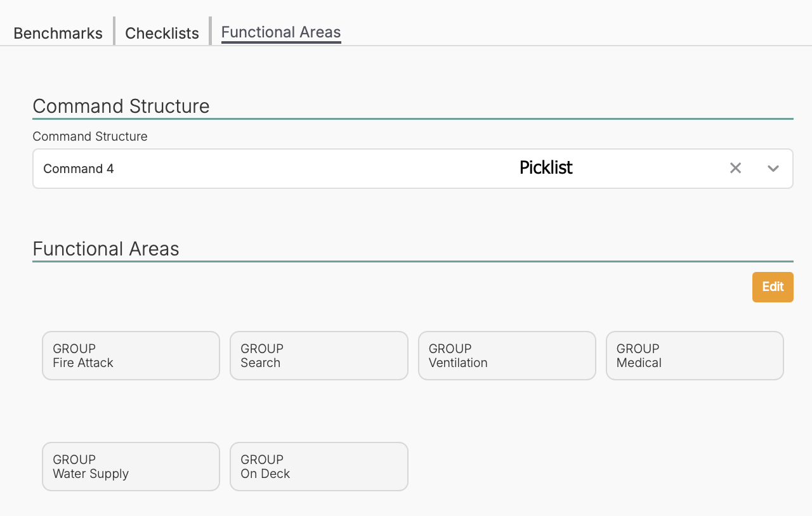Click the Command 4 selected value
Screen dimensions: 812x516
79,169
